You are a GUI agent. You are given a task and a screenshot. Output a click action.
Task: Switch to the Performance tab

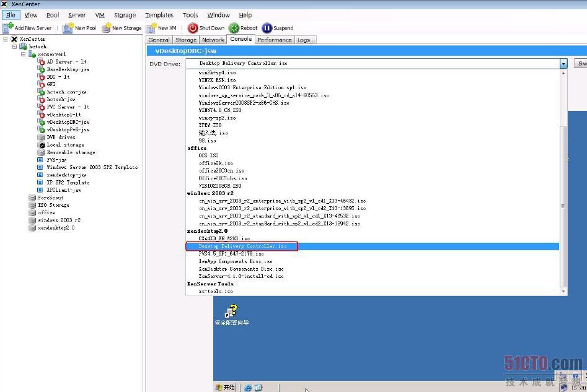(275, 40)
